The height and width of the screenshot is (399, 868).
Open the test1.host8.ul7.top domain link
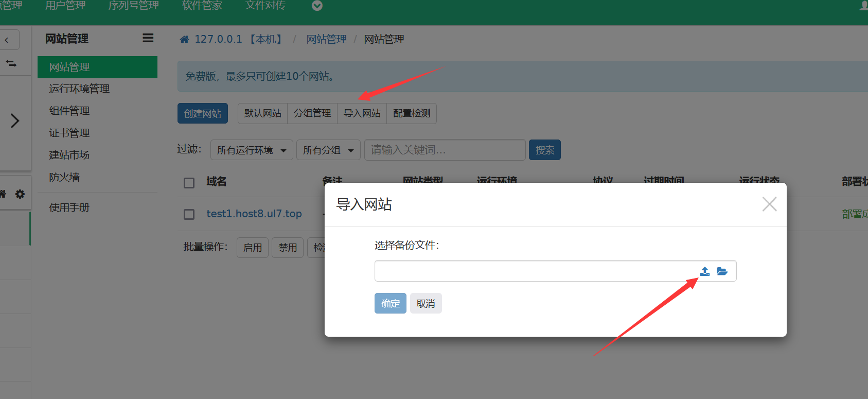[254, 214]
